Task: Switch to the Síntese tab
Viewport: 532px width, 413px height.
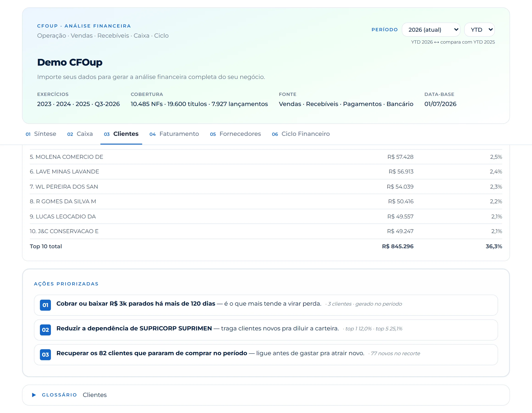Action: point(41,134)
